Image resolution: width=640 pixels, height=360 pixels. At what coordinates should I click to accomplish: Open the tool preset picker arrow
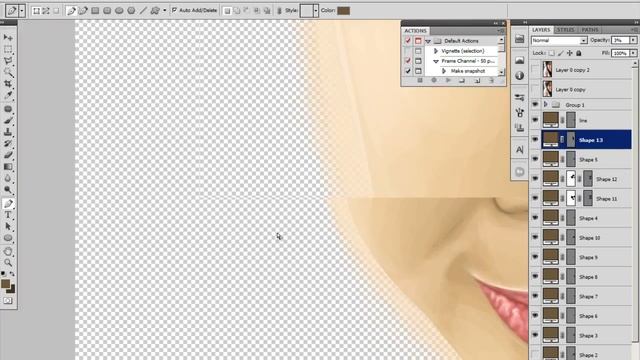(22, 11)
